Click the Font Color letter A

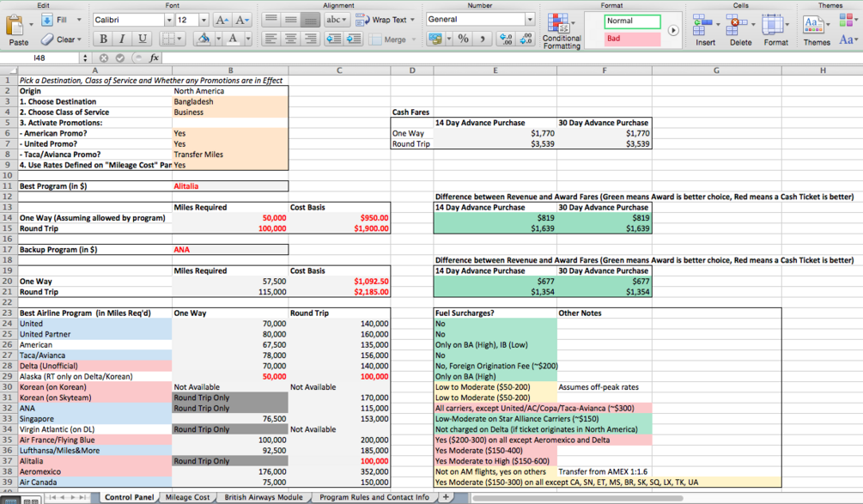[233, 39]
